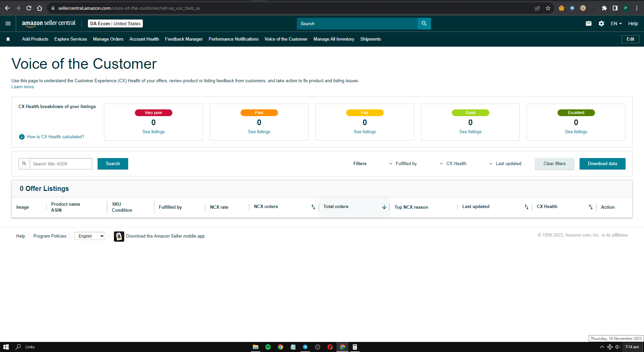Click the red Very poor badge

(x=154, y=113)
